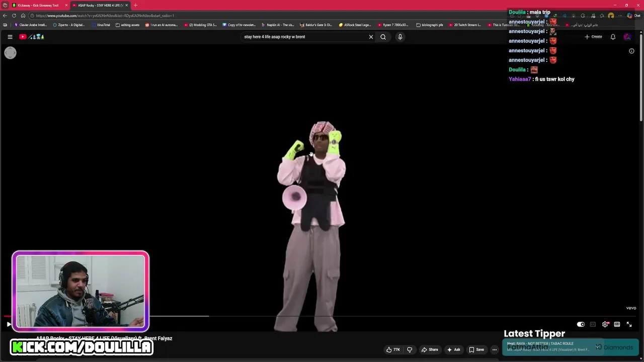Open the Create button on YouTube
The image size is (644, 362).
(593, 37)
